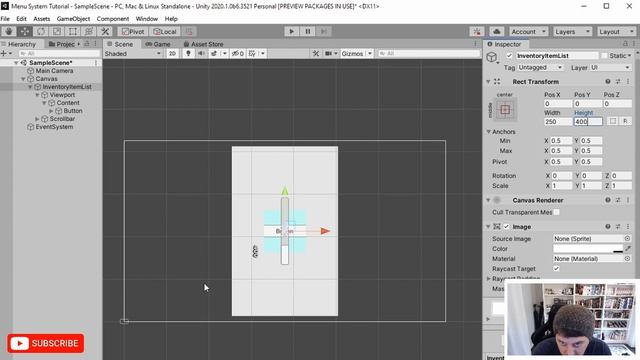Click the hierarchy create plus icon
Image resolution: width=640 pixels, height=360 pixels.
coord(5,53)
